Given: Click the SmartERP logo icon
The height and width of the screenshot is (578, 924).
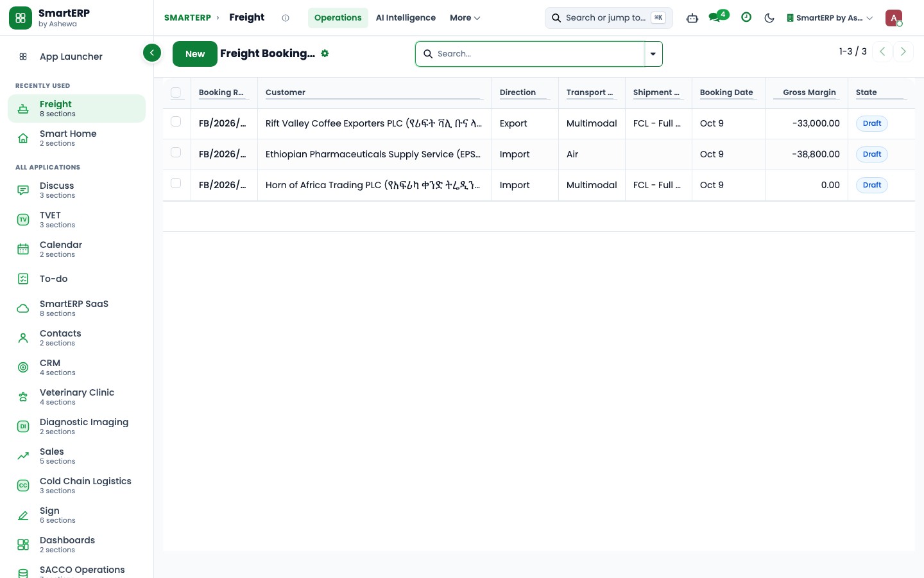Looking at the screenshot, I should tap(21, 18).
